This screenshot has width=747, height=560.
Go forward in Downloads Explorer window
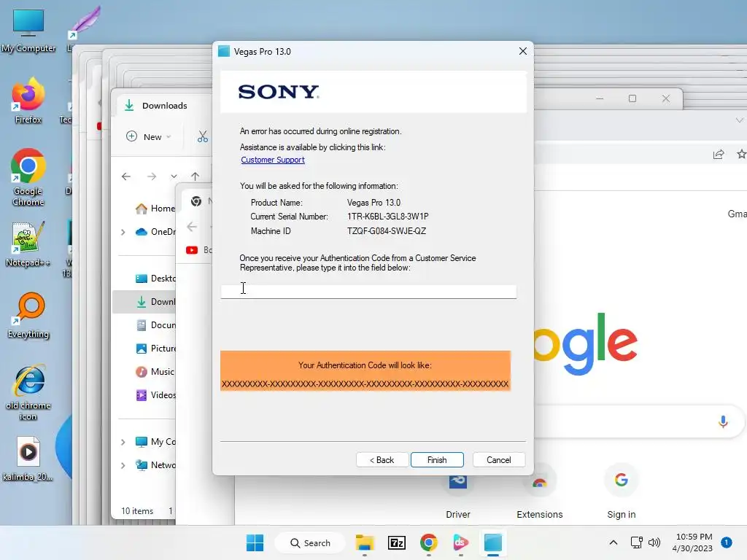tap(152, 176)
